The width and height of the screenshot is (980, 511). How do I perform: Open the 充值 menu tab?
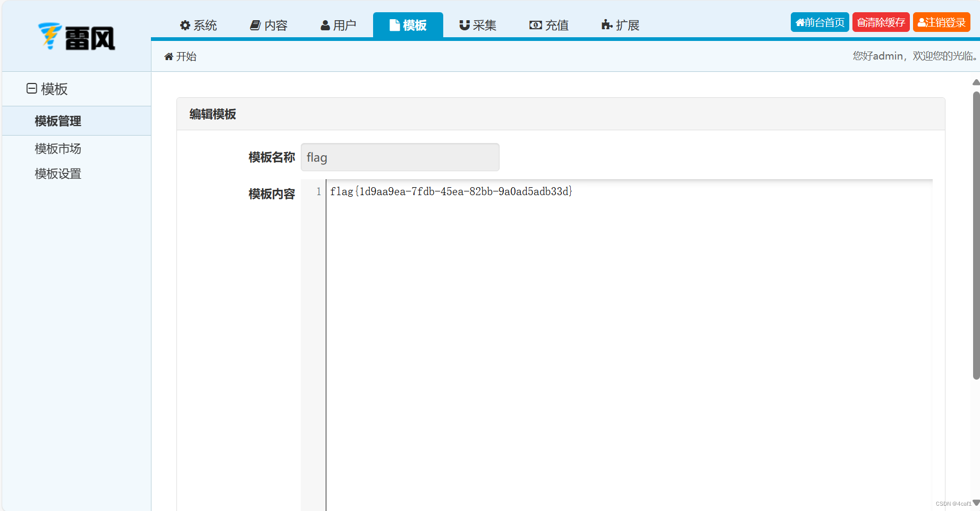[549, 25]
